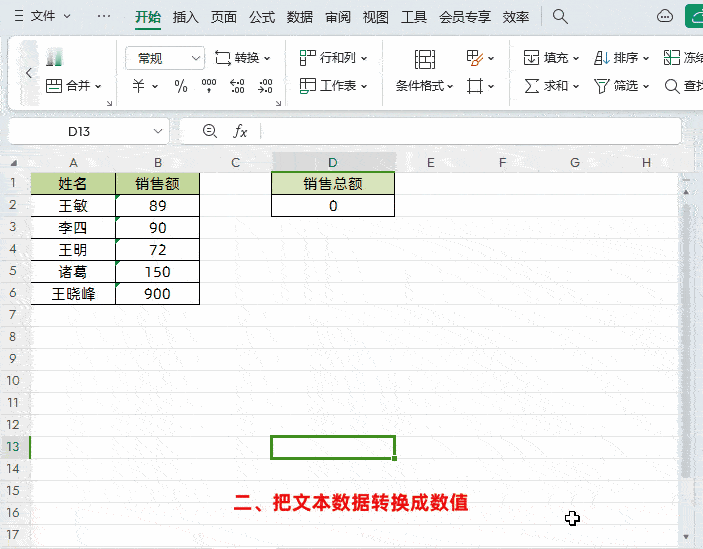This screenshot has width=703, height=549.
Task: Click the 冻结 freeze panes icon
Action: click(672, 58)
